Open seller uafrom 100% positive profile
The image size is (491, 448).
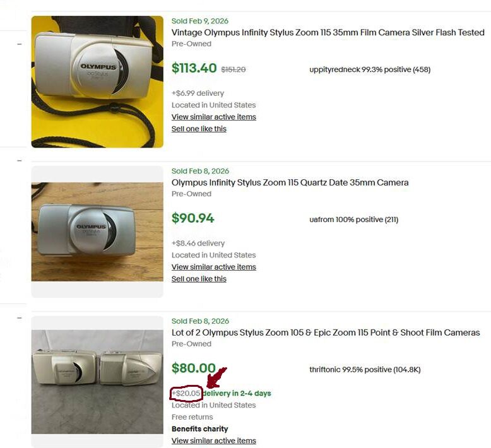pyautogui.click(x=354, y=220)
